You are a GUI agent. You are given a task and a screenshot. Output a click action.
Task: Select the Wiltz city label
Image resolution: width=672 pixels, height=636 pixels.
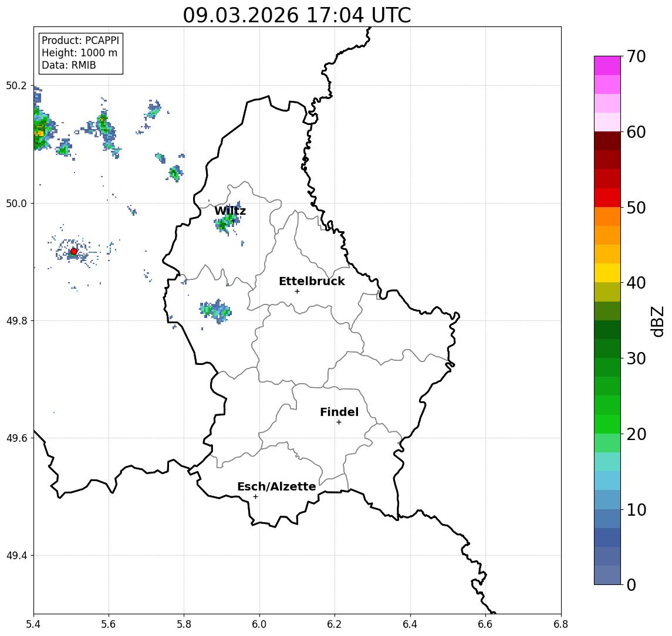[230, 211]
